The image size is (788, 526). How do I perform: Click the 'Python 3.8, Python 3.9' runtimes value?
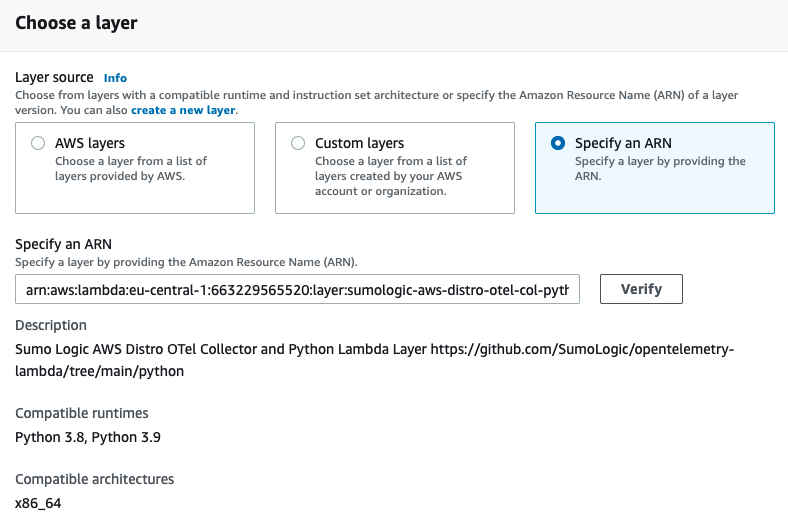[90, 437]
